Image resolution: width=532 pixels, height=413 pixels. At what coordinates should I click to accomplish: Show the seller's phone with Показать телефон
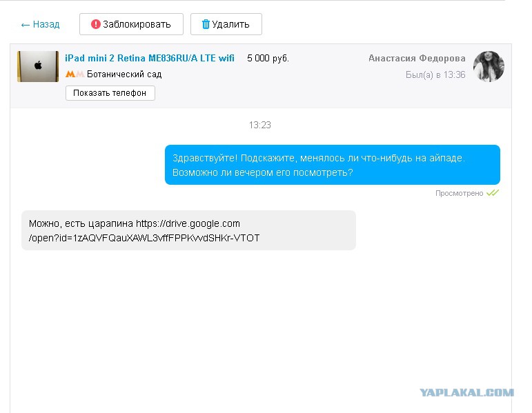(110, 93)
